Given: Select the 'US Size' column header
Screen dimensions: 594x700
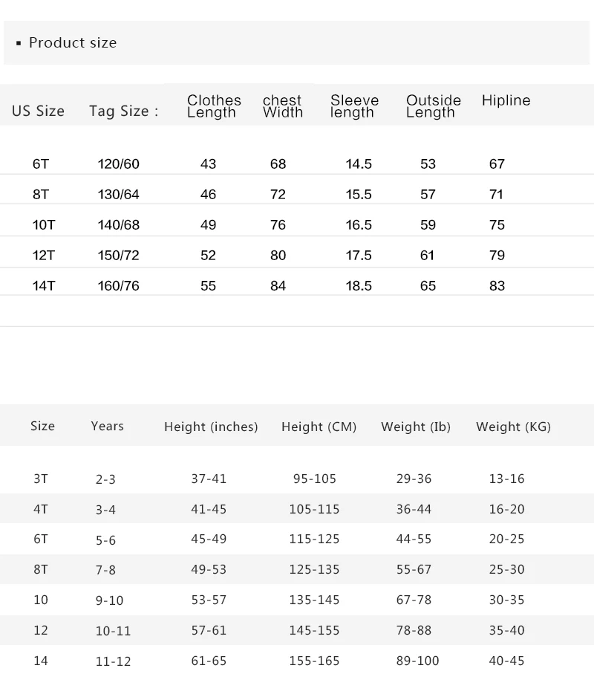Looking at the screenshot, I should click(x=39, y=111).
